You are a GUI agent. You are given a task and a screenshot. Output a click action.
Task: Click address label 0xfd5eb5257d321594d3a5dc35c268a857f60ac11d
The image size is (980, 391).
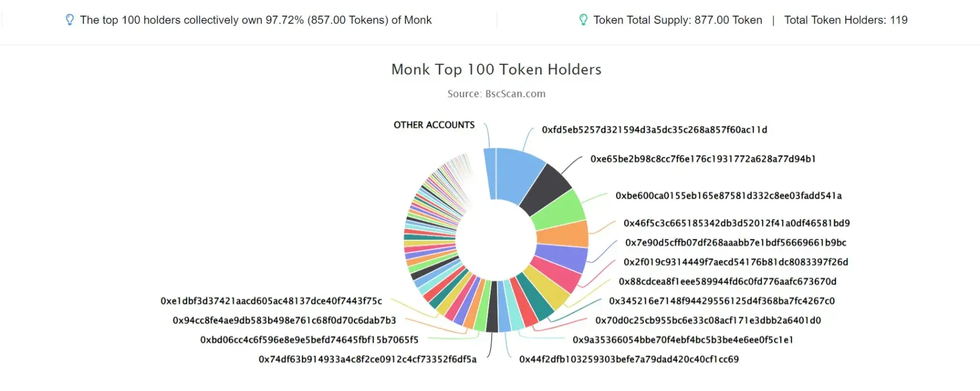(x=654, y=130)
